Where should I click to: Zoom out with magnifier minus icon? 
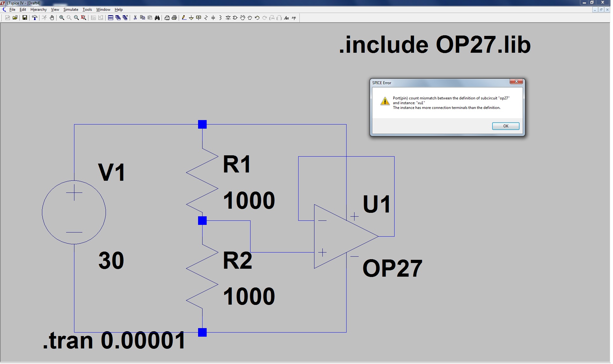76,18
